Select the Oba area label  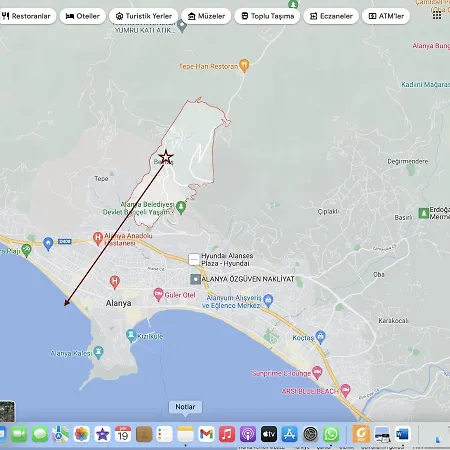pyautogui.click(x=379, y=275)
